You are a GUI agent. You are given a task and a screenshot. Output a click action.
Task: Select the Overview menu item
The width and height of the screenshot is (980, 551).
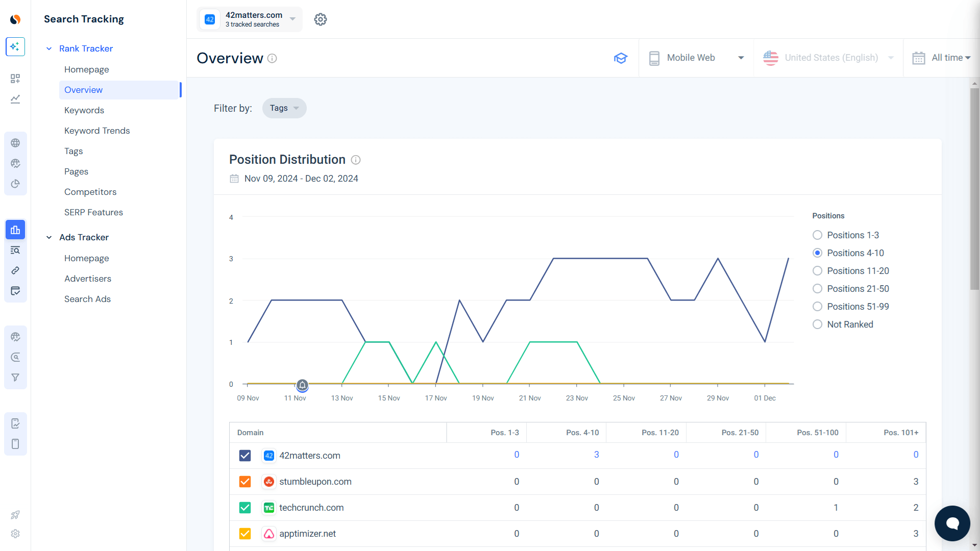120,90
